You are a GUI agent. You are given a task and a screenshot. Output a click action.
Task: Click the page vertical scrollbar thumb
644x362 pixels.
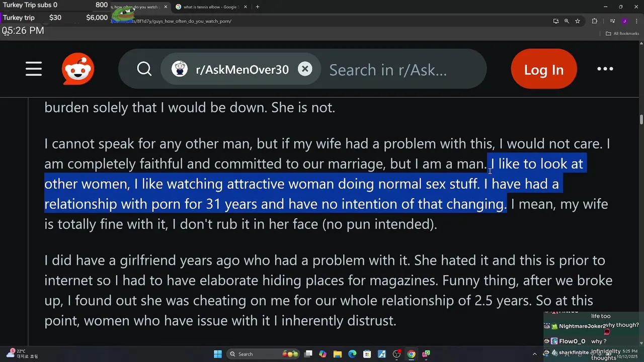click(x=641, y=119)
